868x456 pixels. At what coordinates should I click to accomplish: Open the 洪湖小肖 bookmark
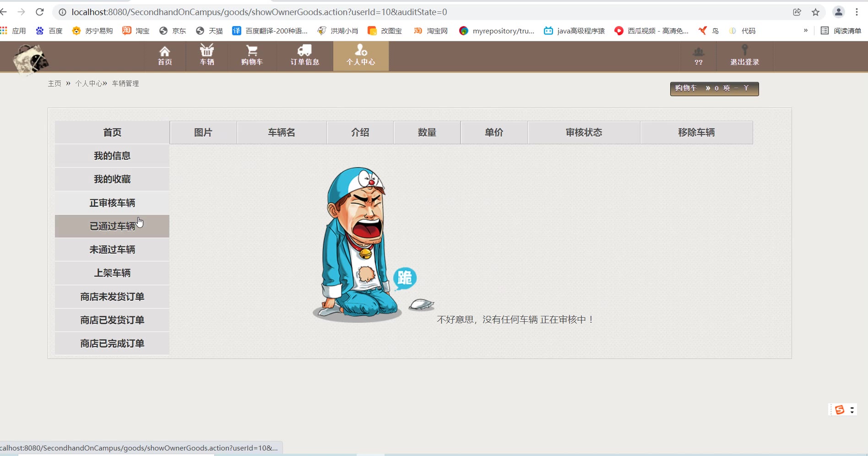pyautogui.click(x=338, y=31)
